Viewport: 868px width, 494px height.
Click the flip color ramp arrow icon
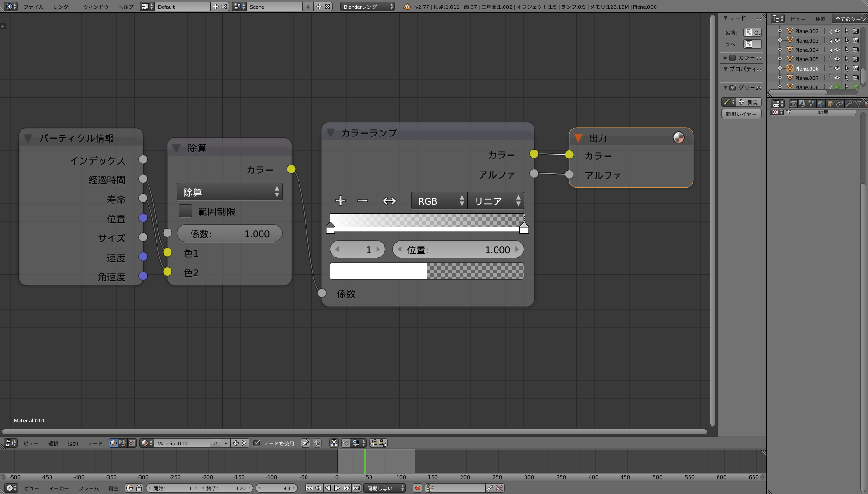[x=389, y=201]
